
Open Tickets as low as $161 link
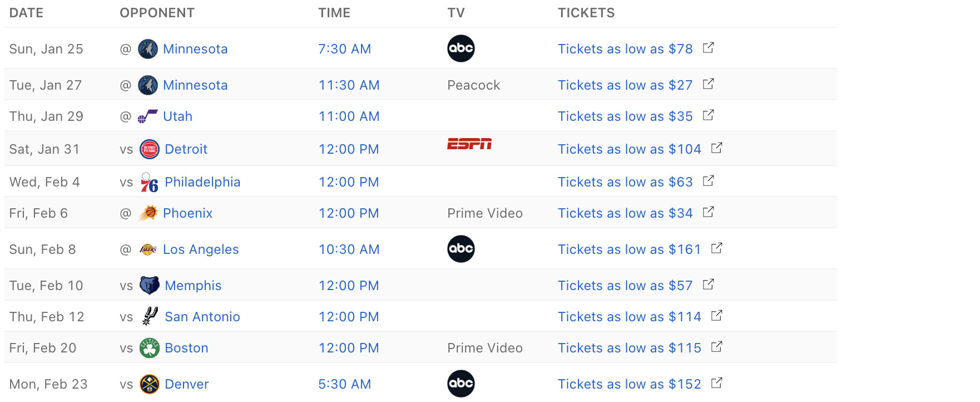(x=629, y=249)
